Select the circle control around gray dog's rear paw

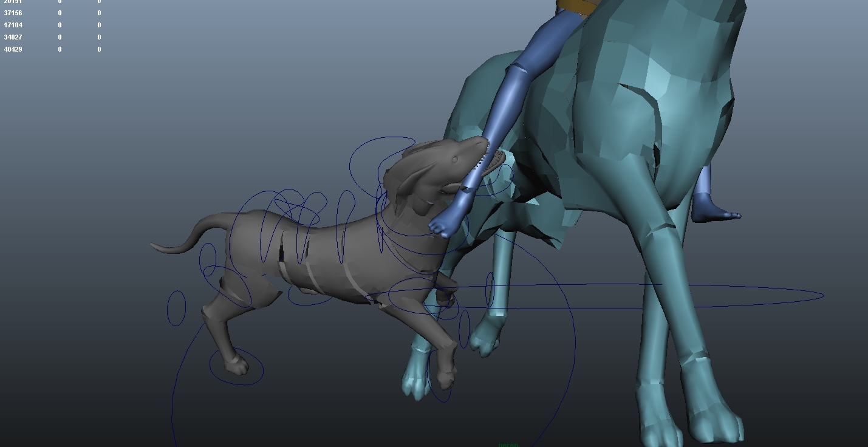[236, 367]
